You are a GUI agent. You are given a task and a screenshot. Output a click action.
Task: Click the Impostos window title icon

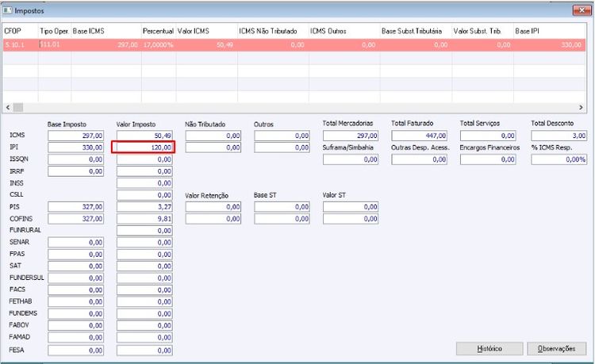click(8, 10)
